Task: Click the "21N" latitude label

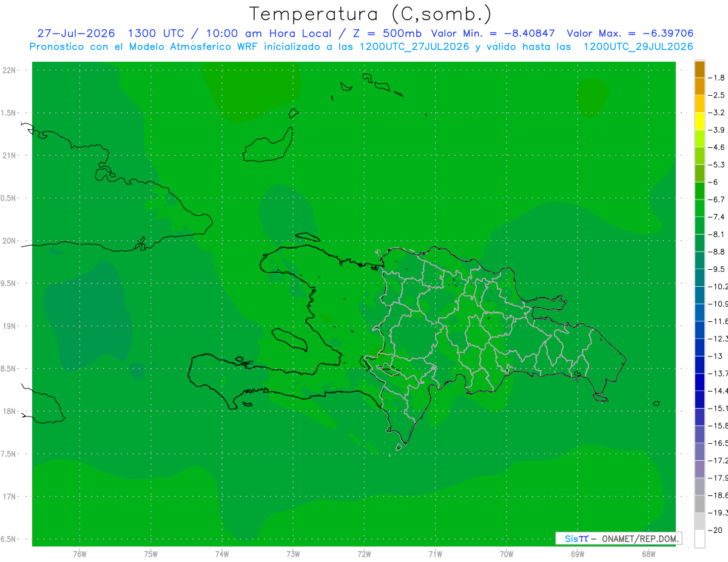Action: 9,155
